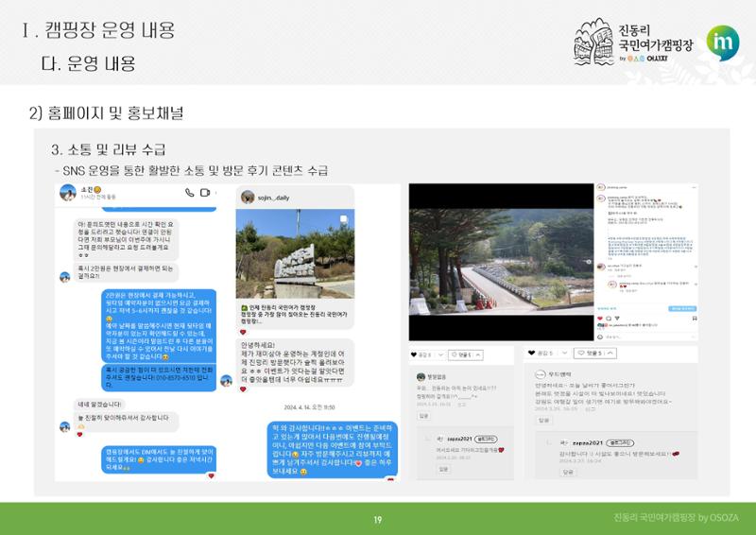The height and width of the screenshot is (535, 756).
Task: Collapse the 댓글 comments on left blog post
Action: pos(478,355)
